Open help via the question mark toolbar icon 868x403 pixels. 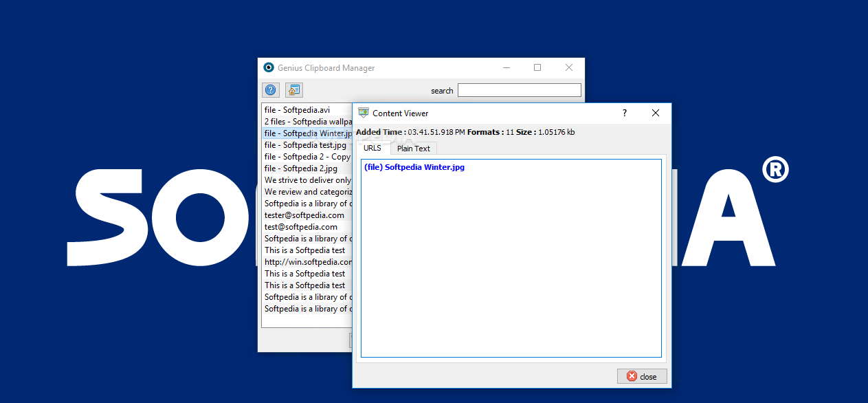point(271,90)
